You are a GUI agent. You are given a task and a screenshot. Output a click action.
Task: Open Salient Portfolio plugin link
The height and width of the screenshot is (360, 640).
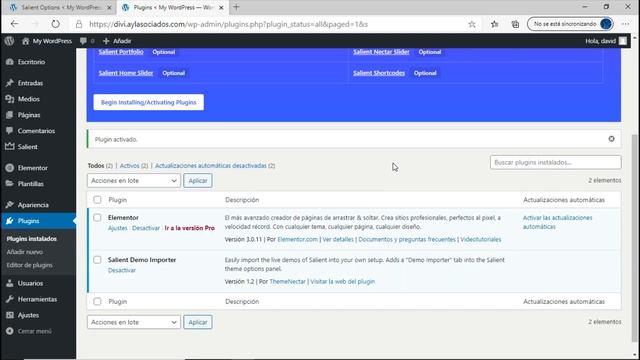point(121,52)
